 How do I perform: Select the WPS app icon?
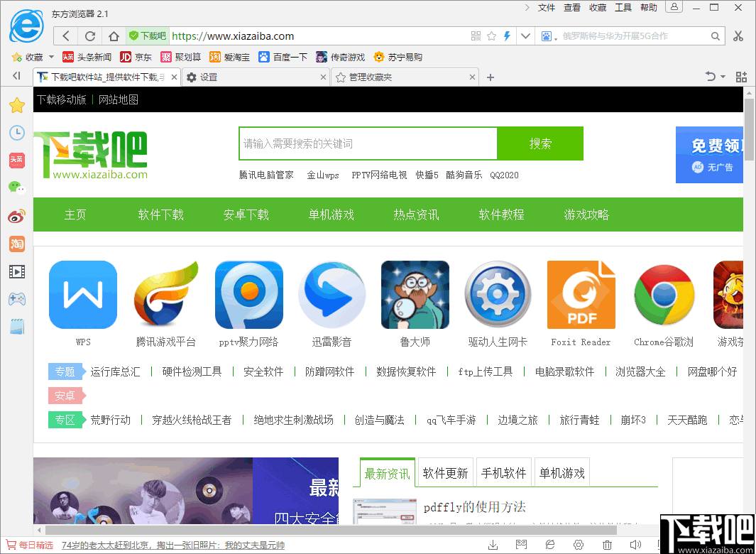[83, 295]
